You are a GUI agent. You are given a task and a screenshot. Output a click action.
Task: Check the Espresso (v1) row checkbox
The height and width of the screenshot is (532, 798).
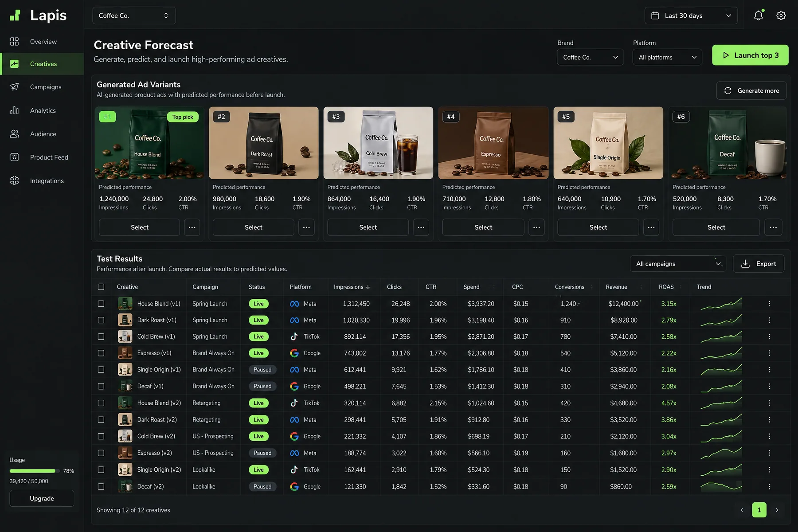click(101, 353)
